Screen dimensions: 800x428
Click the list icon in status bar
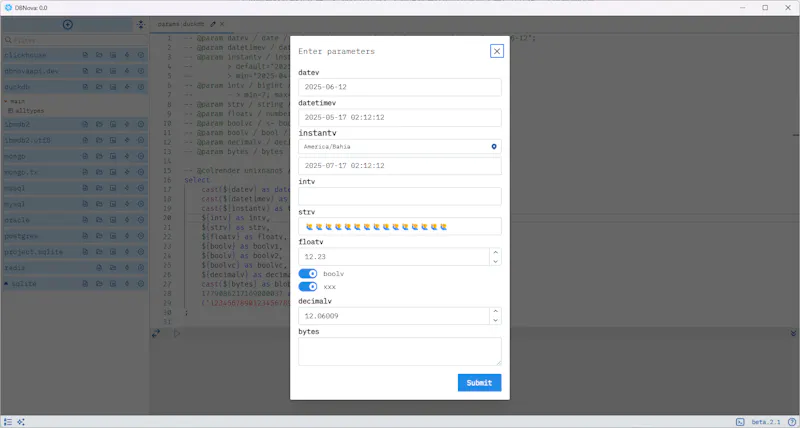coord(8,422)
